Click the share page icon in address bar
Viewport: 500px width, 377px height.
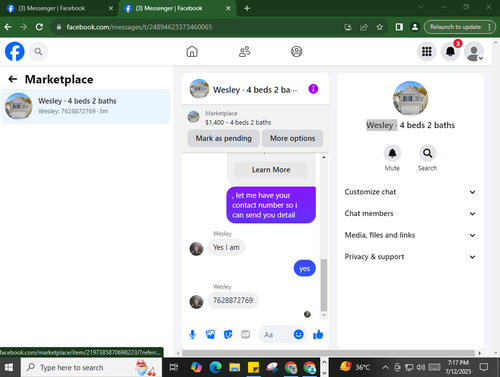[x=364, y=27]
